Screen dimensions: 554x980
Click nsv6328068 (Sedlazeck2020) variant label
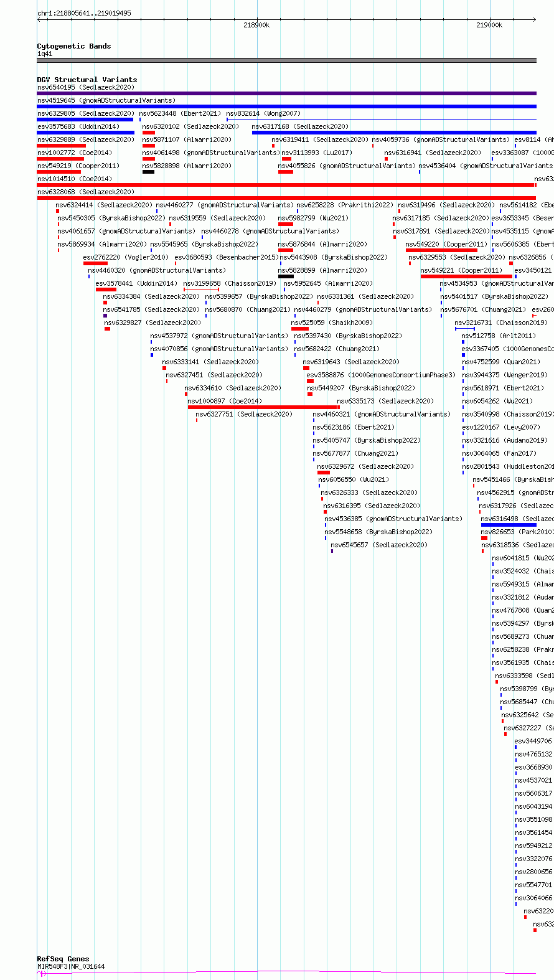click(86, 192)
